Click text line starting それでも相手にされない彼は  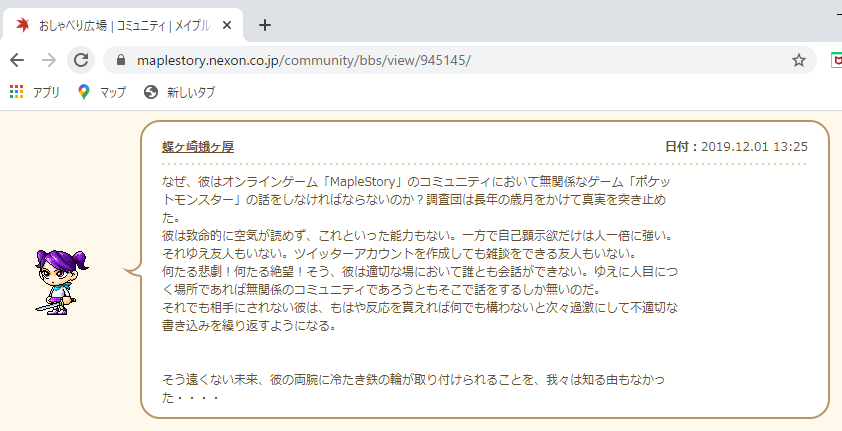(x=420, y=308)
